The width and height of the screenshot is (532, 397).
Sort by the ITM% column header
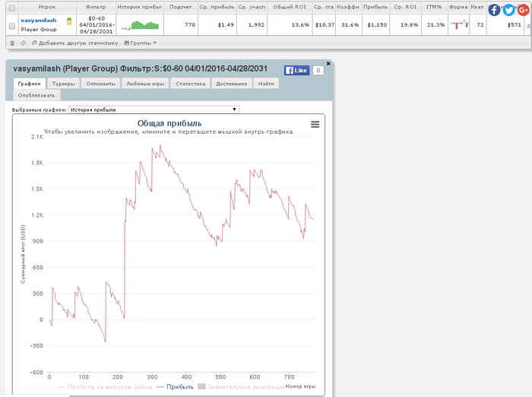click(x=434, y=7)
